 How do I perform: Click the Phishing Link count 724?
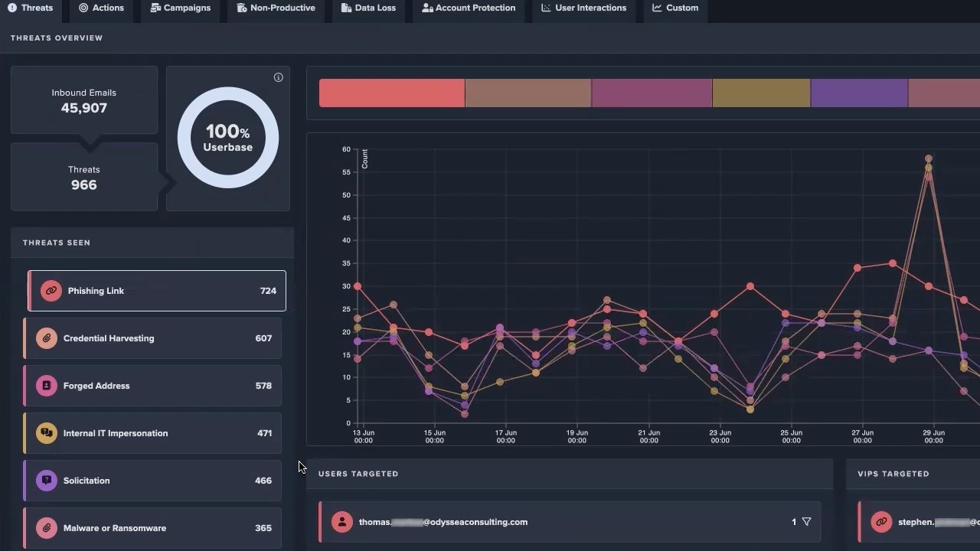[268, 291]
